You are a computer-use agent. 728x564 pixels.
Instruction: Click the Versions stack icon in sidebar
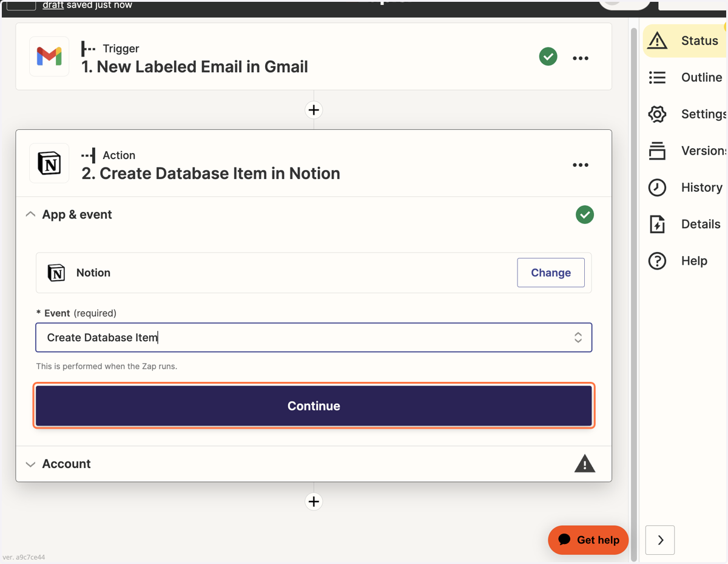click(658, 151)
